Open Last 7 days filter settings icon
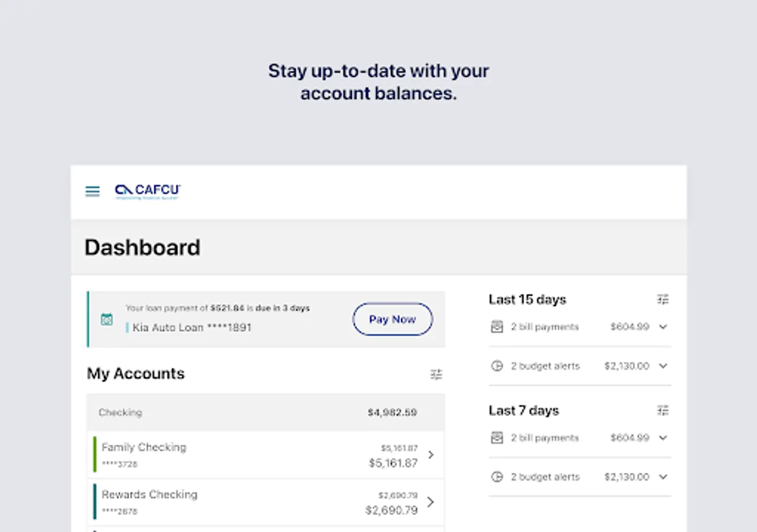The width and height of the screenshot is (757, 532). click(x=663, y=410)
